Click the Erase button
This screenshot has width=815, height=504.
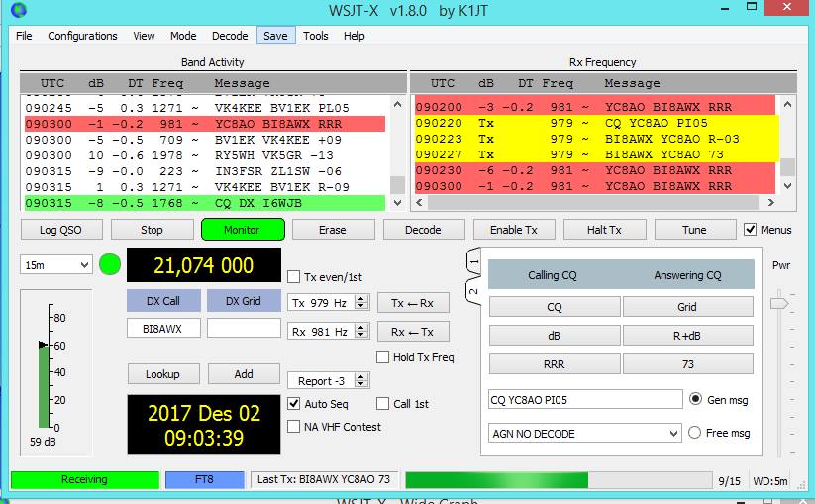click(333, 229)
